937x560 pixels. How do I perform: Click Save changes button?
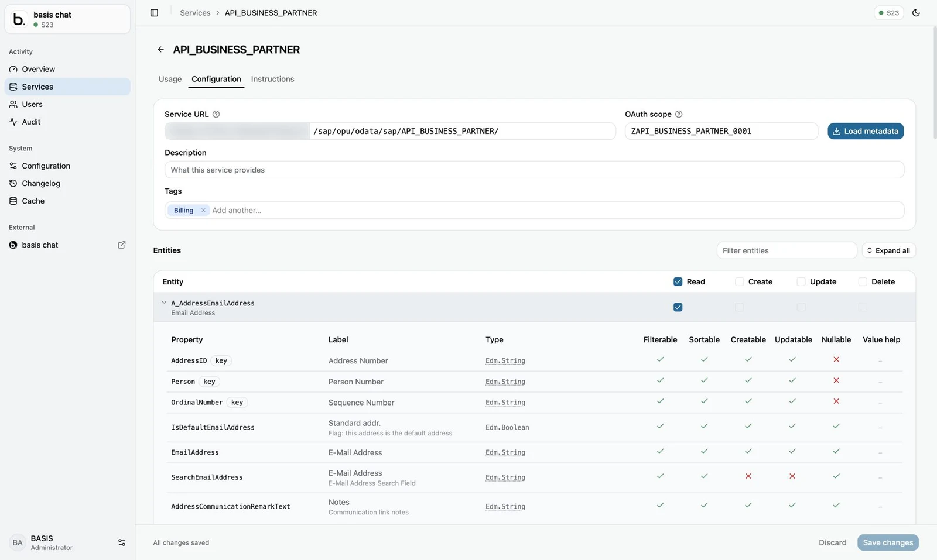(888, 542)
